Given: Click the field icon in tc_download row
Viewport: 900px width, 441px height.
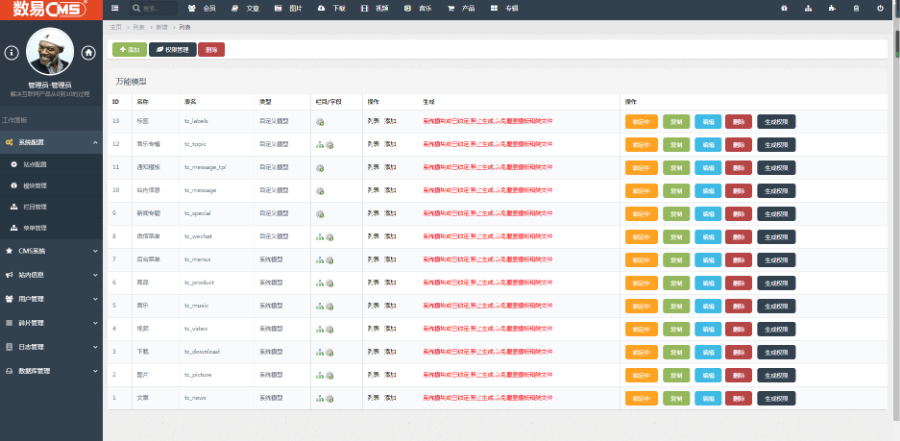Looking at the screenshot, I should (330, 352).
